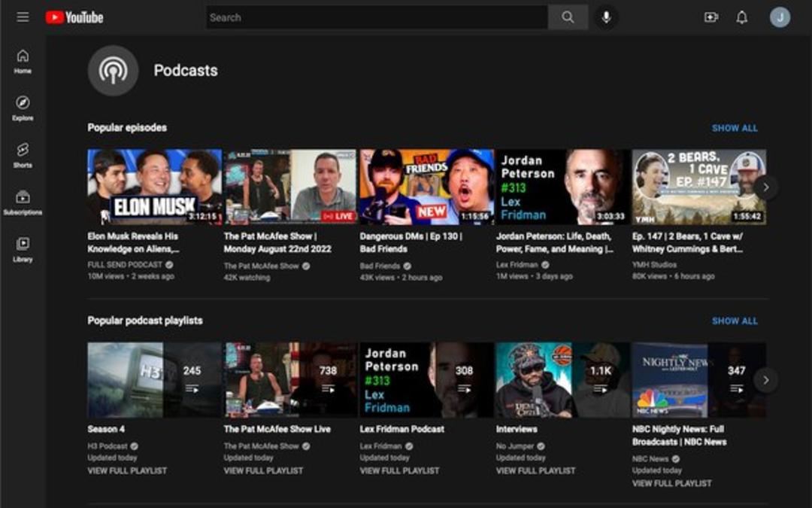Click Show All for podcast playlists
The height and width of the screenshot is (508, 812).
coord(735,321)
